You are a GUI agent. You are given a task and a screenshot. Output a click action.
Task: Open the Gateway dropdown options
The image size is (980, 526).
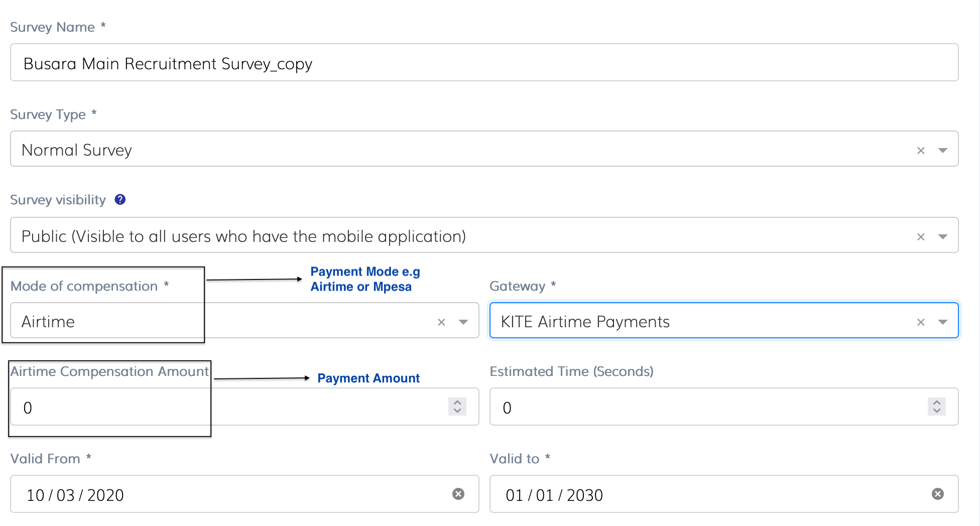point(943,321)
